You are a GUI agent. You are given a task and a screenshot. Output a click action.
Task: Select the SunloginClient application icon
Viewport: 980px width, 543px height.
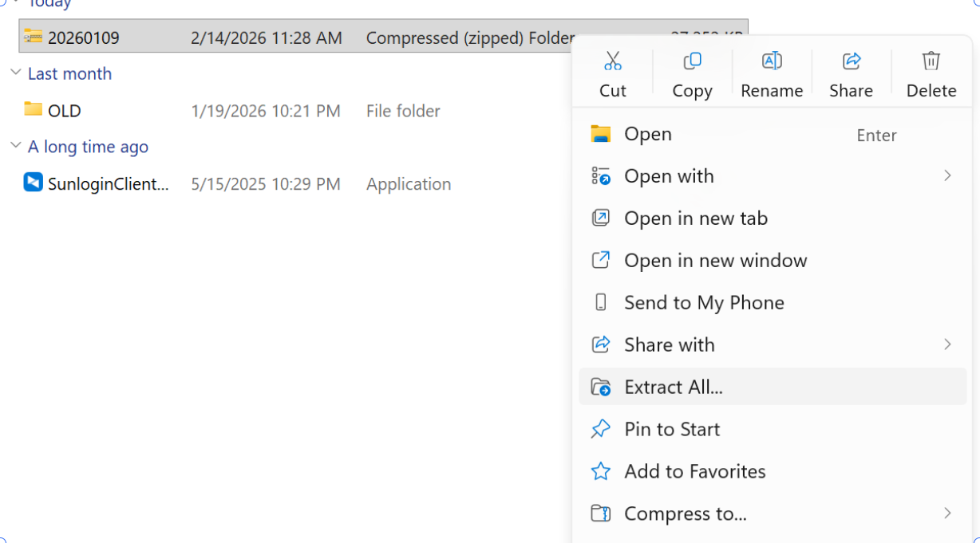[33, 183]
